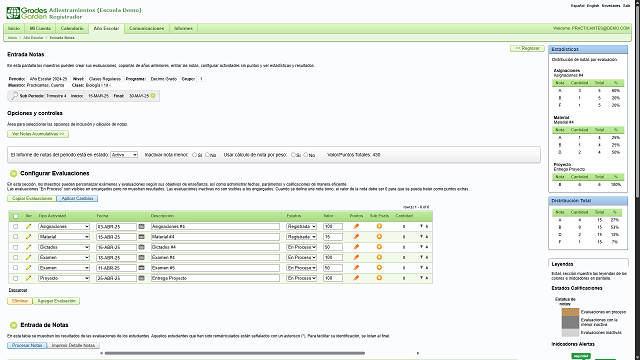Move Entrega Proyecto row up with arrow
This screenshot has height=360, width=640.
pos(427,278)
